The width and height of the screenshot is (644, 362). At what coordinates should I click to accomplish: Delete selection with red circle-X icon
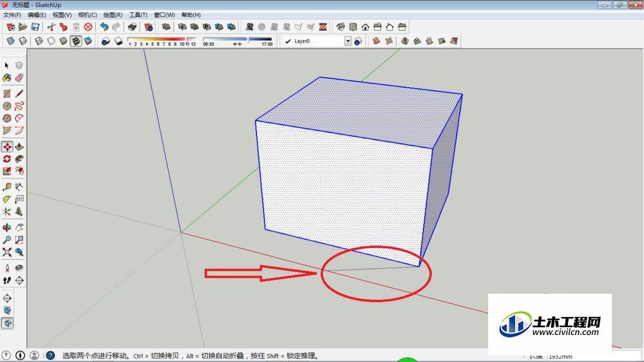(x=88, y=27)
